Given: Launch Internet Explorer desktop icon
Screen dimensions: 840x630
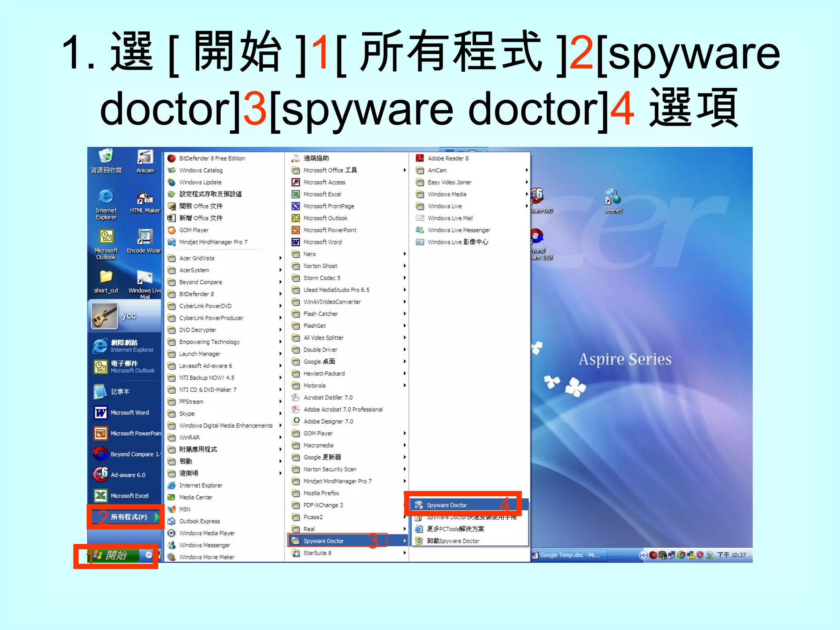Looking at the screenshot, I should click(106, 204).
